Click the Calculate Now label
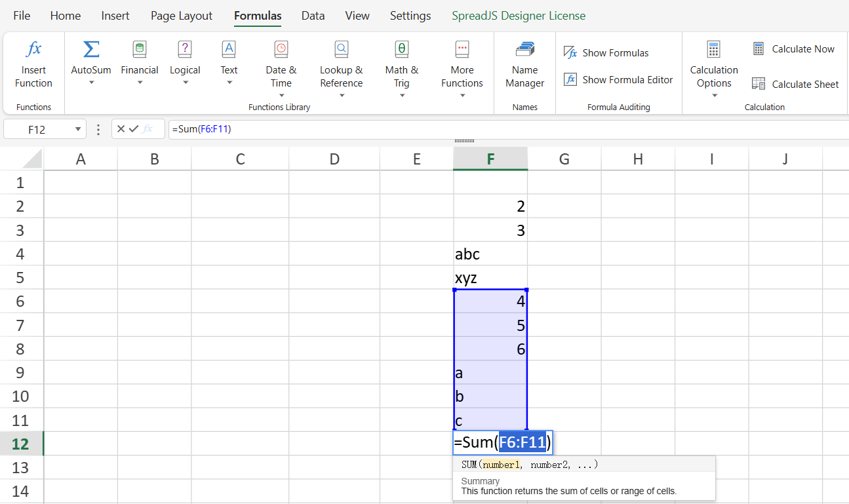The image size is (849, 504). coord(803,49)
